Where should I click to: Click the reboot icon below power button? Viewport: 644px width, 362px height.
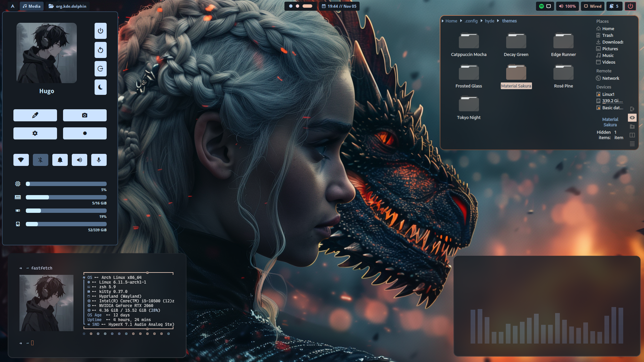pyautogui.click(x=100, y=50)
